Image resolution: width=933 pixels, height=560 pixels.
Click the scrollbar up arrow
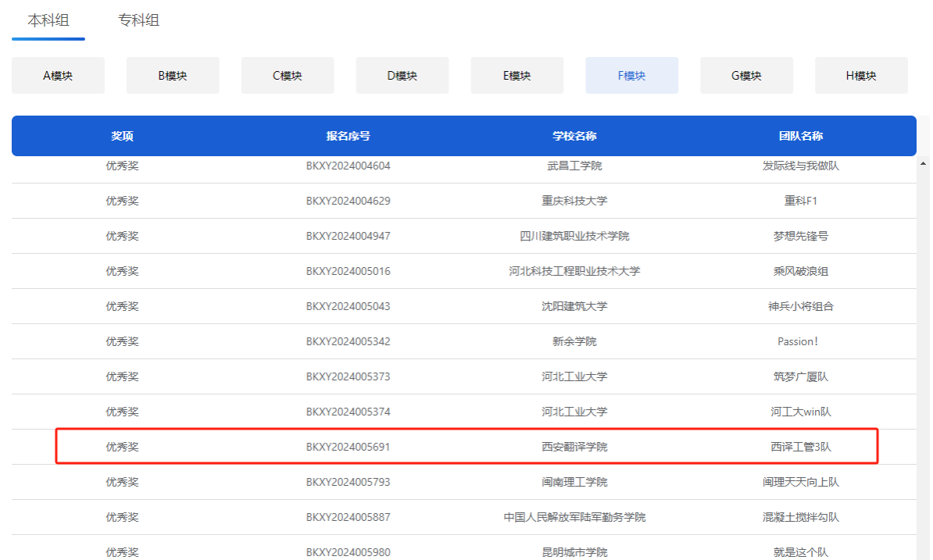[924, 164]
